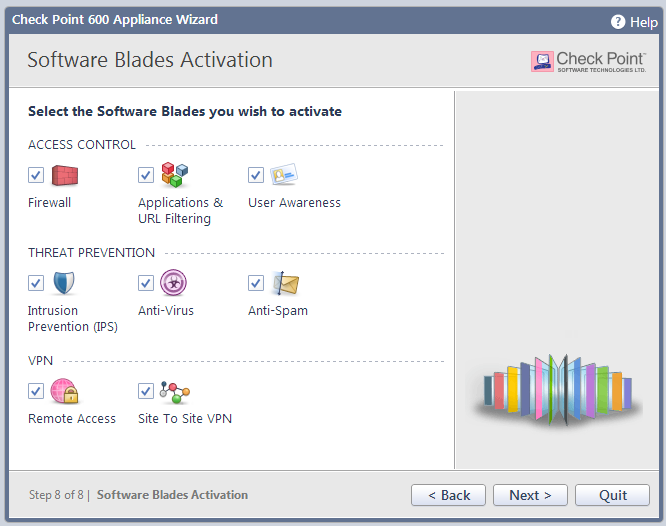Go back with the Back button
The image size is (666, 526).
pos(448,495)
